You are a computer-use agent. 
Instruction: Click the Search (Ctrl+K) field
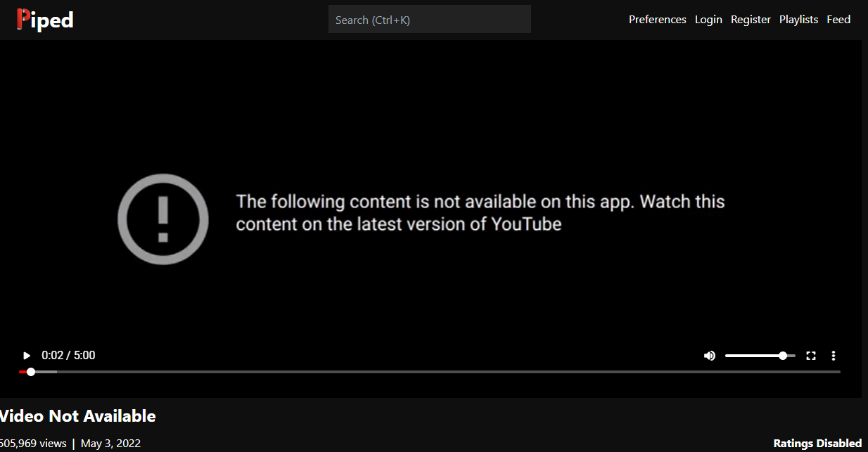point(430,19)
